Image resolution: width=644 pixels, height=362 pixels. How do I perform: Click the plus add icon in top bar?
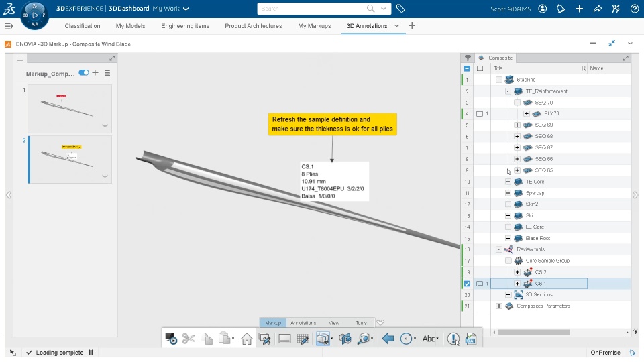point(579,9)
